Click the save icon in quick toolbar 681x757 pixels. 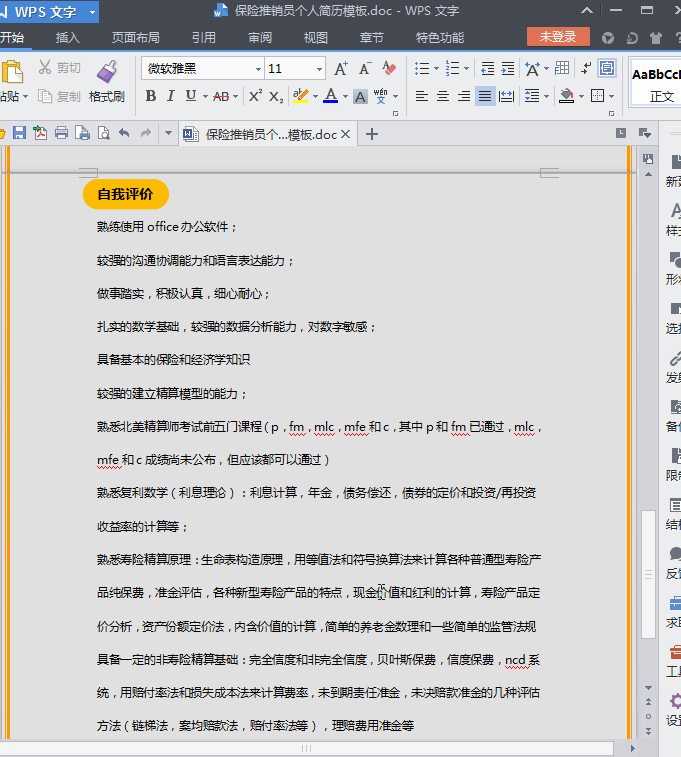point(18,133)
